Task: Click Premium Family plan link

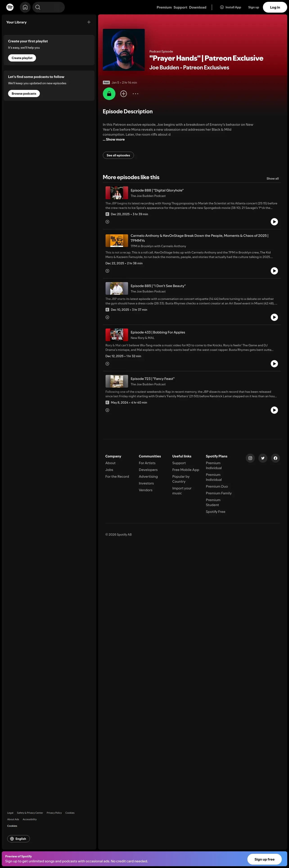Action: (219, 493)
